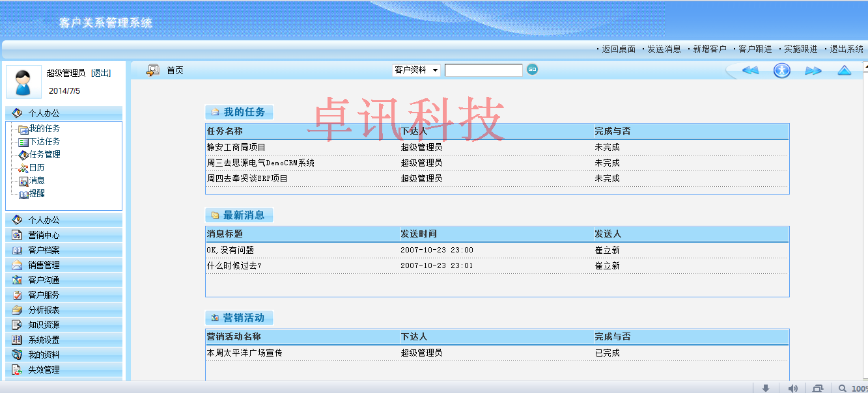868x393 pixels.
Task: Click the forward double-right arrow icon
Action: [x=813, y=70]
